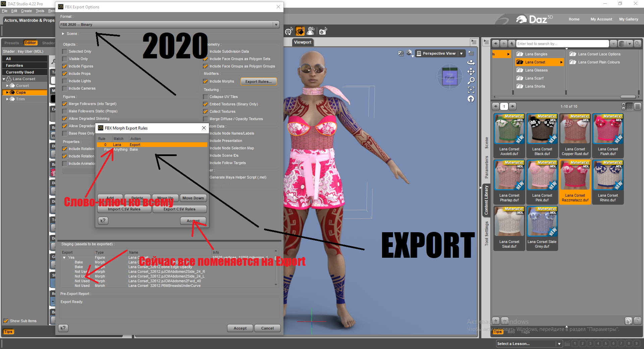
Task: Select Lana Corset Razzmatazz.duf thumbnail
Action: point(575,182)
